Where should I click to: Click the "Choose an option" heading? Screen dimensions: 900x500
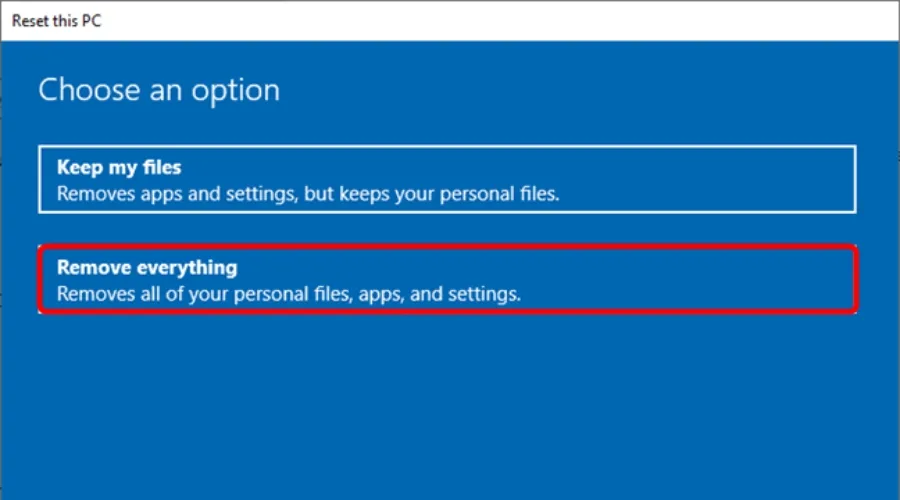159,90
